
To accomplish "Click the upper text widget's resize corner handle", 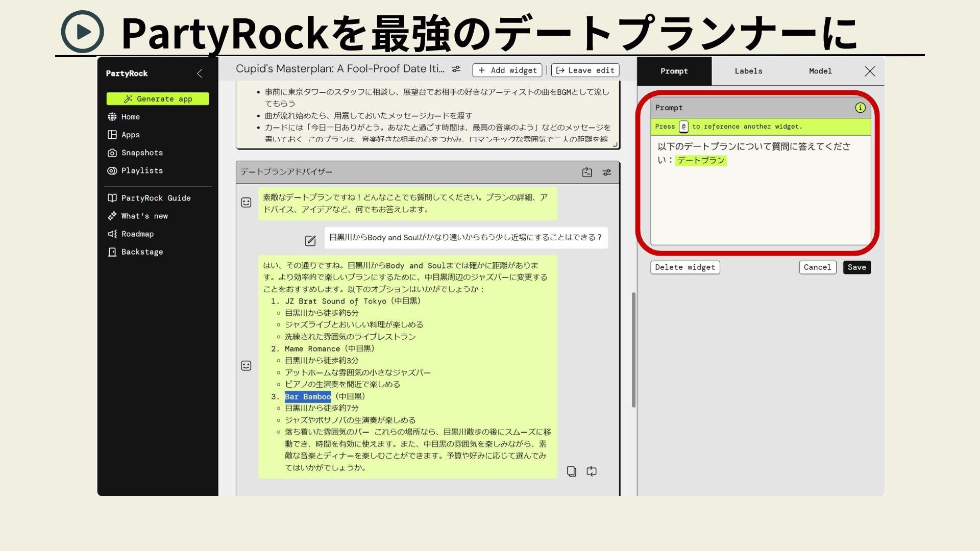I will 616,145.
